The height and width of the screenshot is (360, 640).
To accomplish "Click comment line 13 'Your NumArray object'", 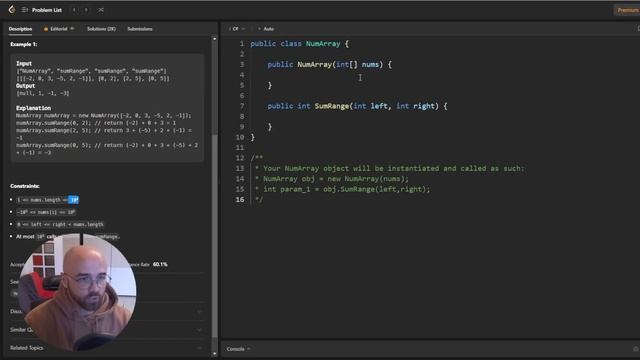I will (x=389, y=168).
